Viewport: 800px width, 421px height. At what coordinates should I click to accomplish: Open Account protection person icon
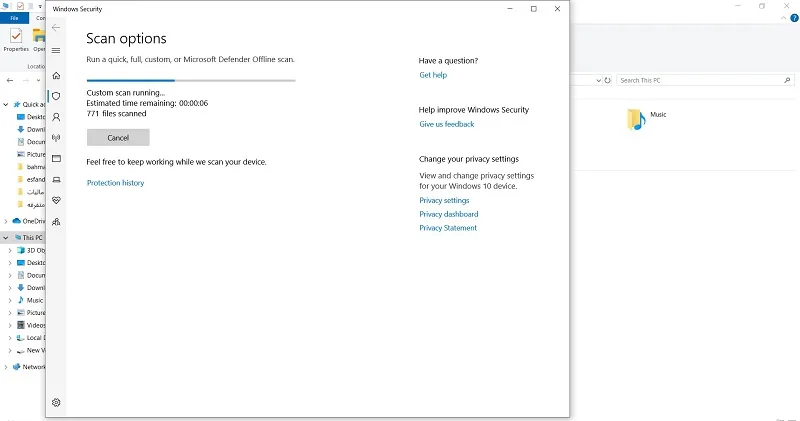point(56,117)
